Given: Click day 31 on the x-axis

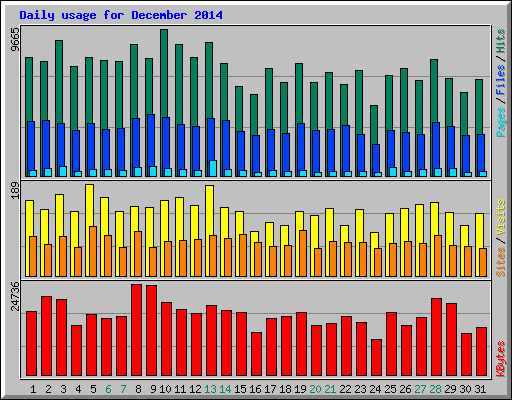Looking at the screenshot, I should point(480,389).
